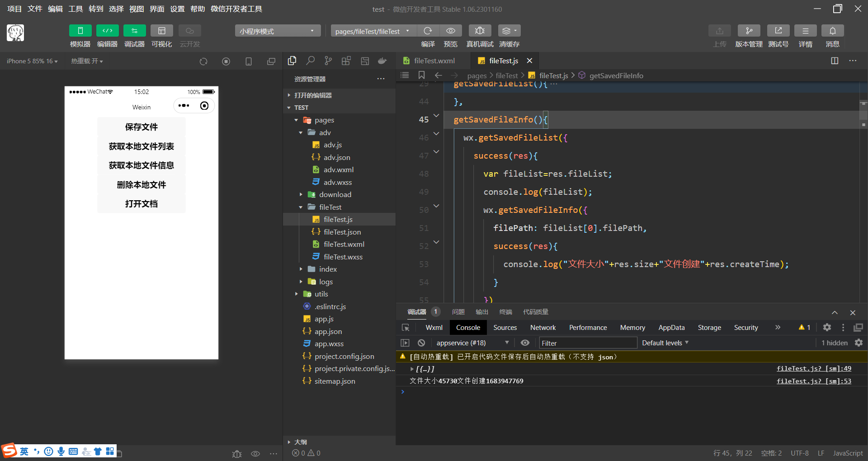Screen dimensions: 868x461
Task: Open adv.wxml in file tree
Action: coord(339,170)
